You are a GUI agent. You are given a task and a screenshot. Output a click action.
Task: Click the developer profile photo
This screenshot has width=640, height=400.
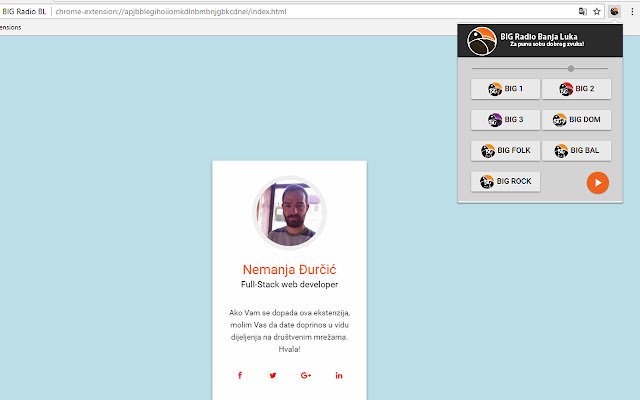tap(289, 213)
